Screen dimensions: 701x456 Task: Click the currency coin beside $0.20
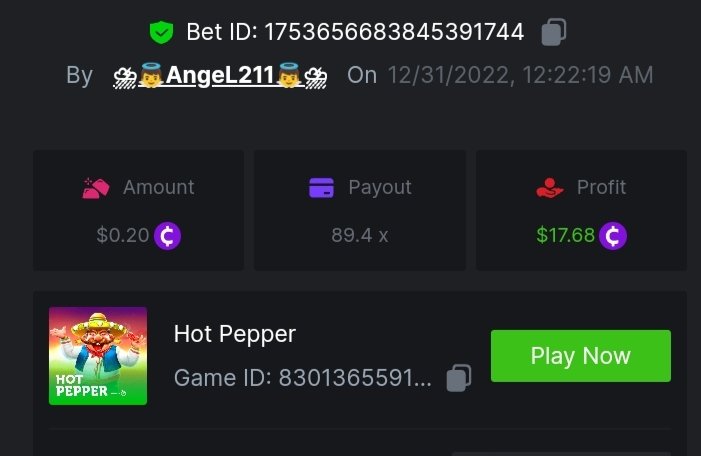coord(167,236)
